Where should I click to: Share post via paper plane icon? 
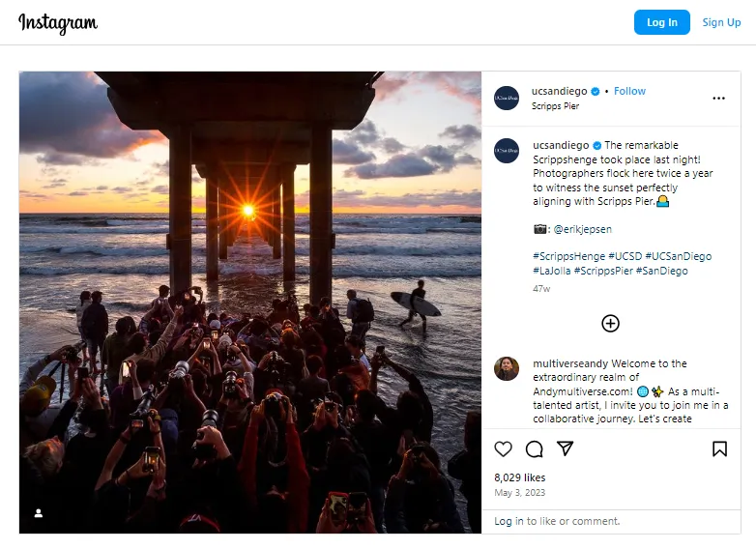pos(566,448)
